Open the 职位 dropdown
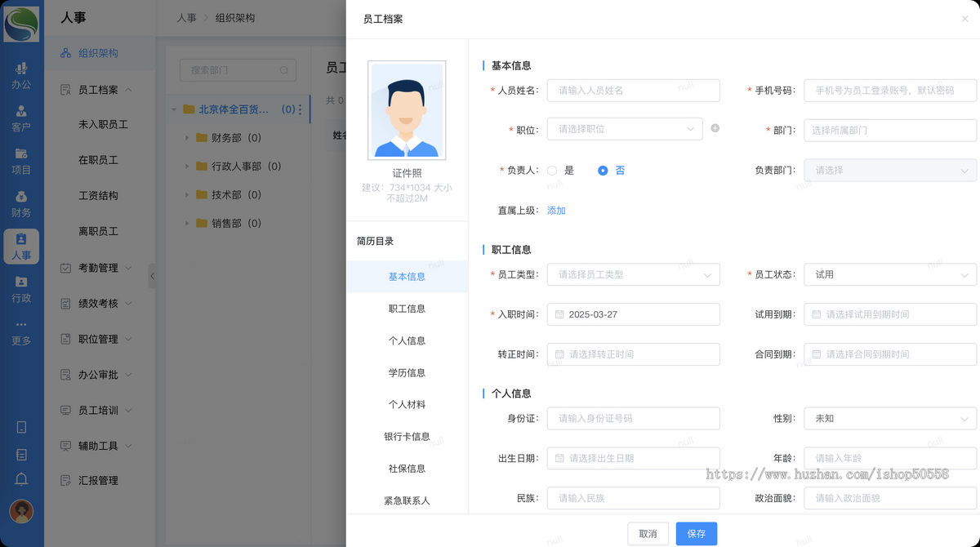 click(x=625, y=129)
